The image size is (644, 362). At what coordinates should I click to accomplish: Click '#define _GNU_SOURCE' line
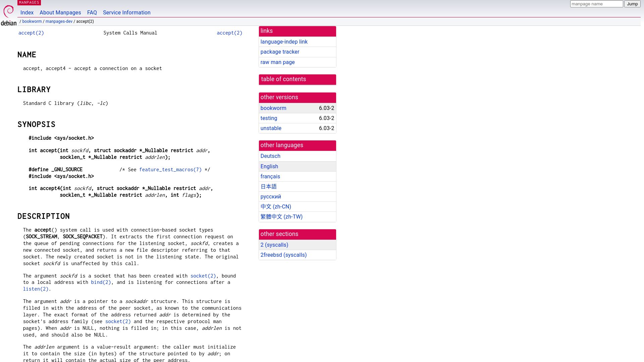(56, 170)
